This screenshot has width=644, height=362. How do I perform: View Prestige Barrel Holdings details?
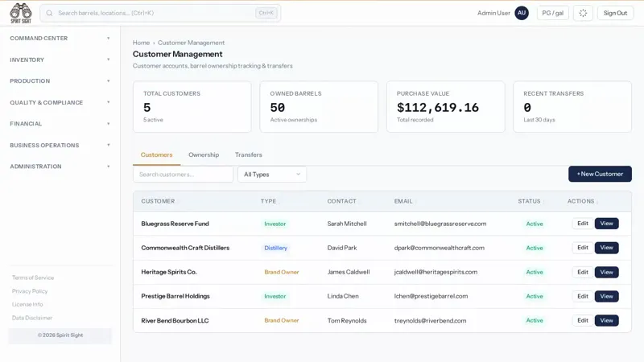click(x=607, y=296)
